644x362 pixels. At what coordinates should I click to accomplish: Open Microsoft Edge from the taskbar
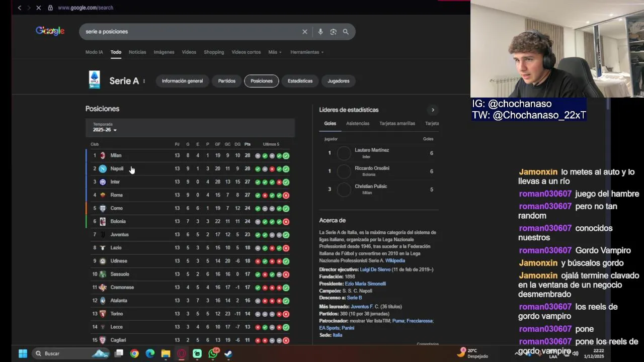tap(150, 353)
